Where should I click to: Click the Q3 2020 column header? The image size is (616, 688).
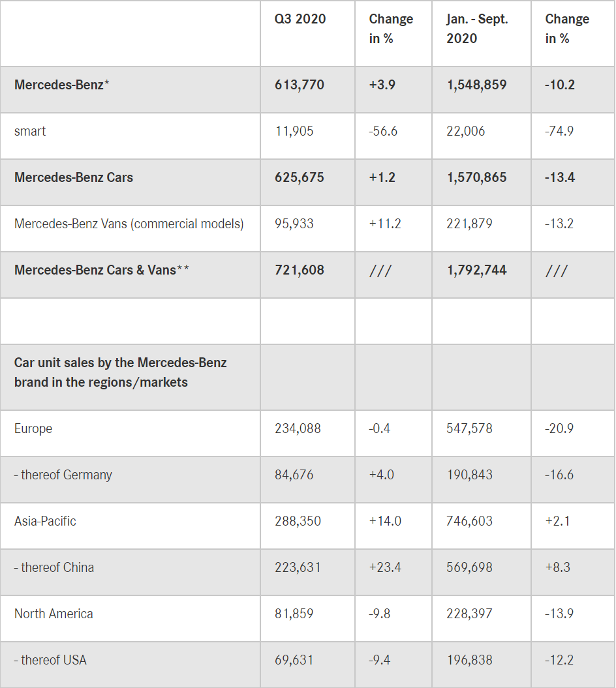click(300, 19)
